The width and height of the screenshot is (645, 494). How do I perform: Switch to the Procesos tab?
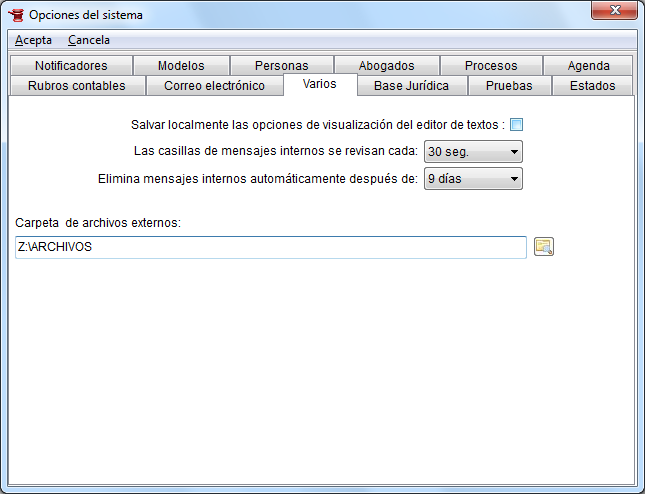(x=491, y=66)
